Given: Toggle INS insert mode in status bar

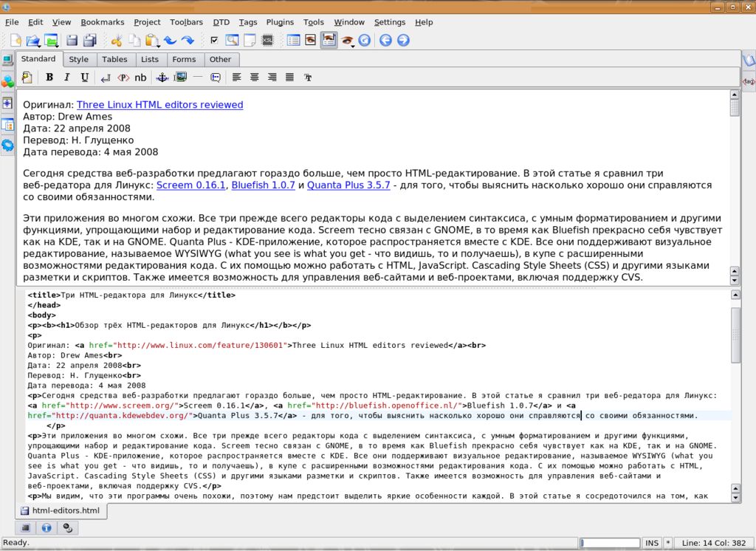Looking at the screenshot, I should (x=652, y=543).
